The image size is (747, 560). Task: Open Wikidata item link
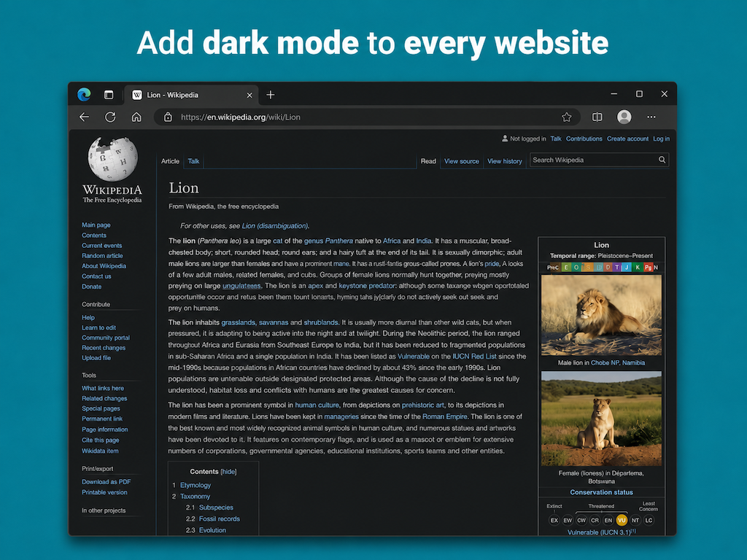100,451
